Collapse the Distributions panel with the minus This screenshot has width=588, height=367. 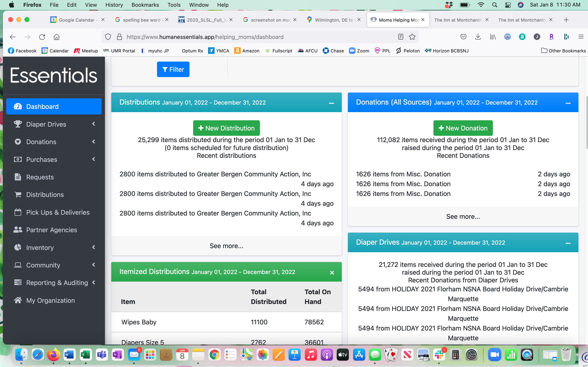tap(331, 103)
